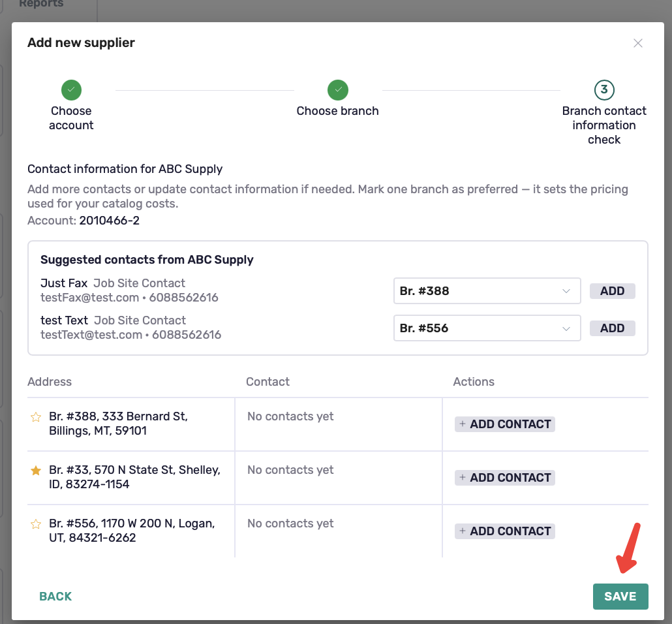Mark Br. #388 Billings as preferred branch
This screenshot has width=672, height=624.
click(36, 417)
